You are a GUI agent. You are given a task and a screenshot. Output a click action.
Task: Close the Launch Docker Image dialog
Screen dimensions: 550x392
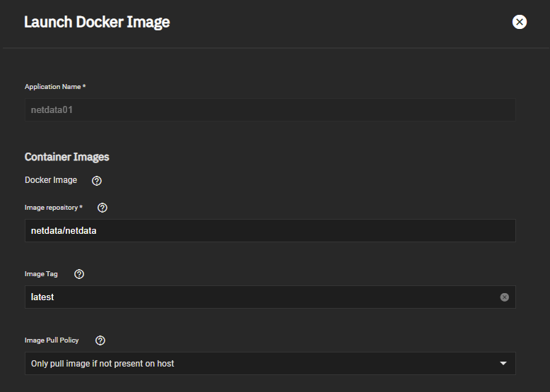(520, 22)
